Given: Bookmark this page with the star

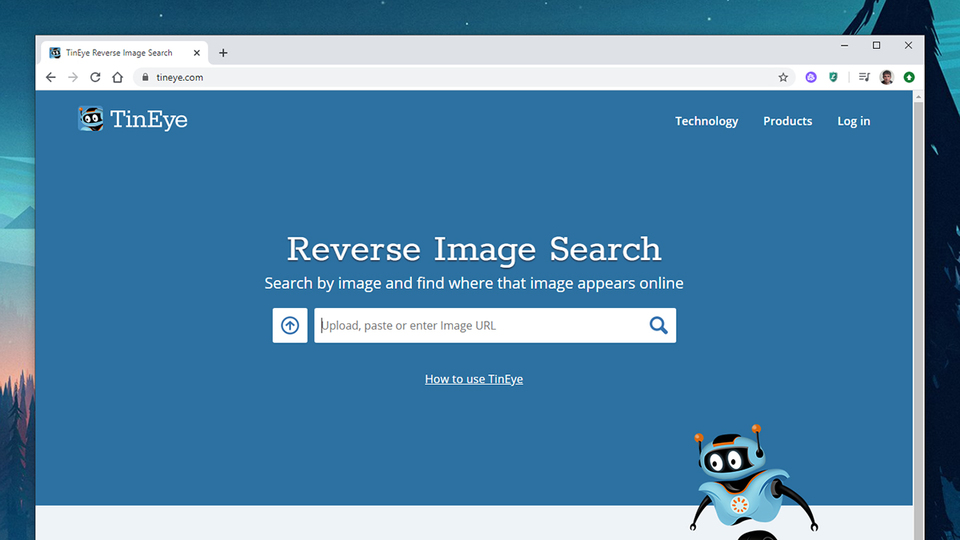Looking at the screenshot, I should 783,77.
